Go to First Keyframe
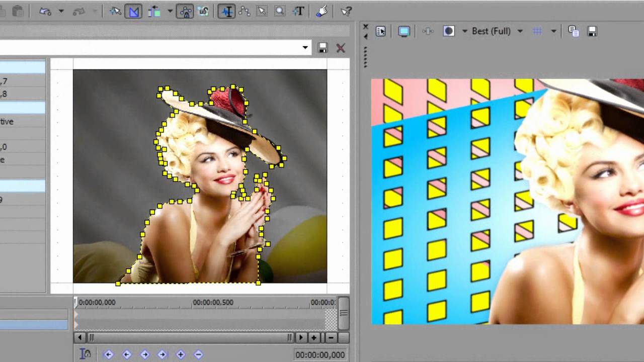The image size is (644, 362). pos(108,354)
